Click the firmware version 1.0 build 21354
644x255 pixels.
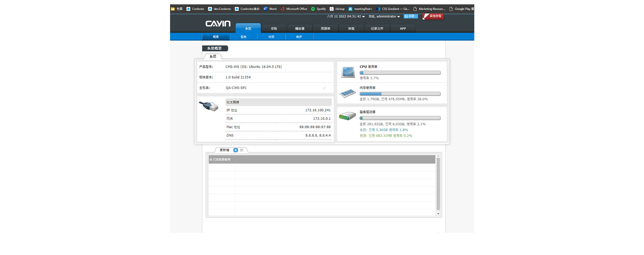pyautogui.click(x=238, y=77)
